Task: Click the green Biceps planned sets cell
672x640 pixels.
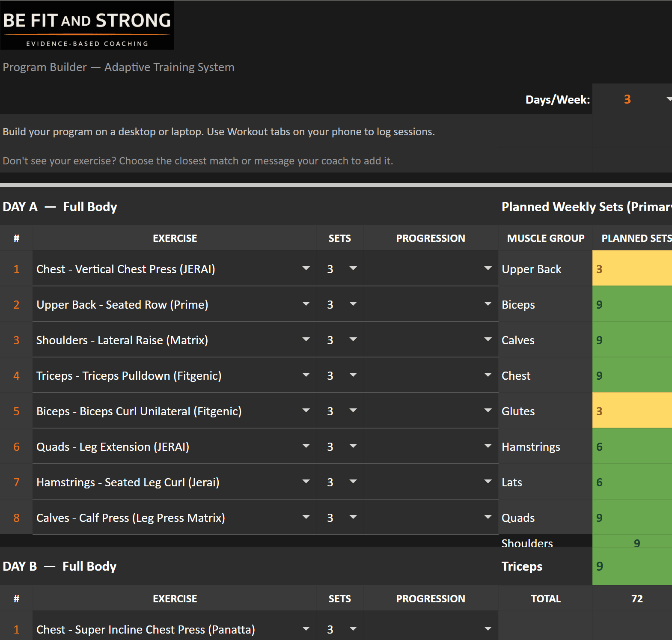Action: [632, 304]
